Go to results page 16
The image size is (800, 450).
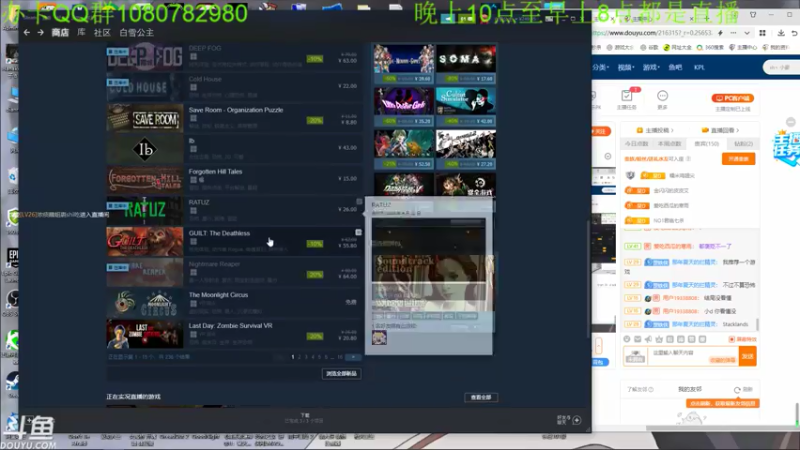click(x=340, y=357)
